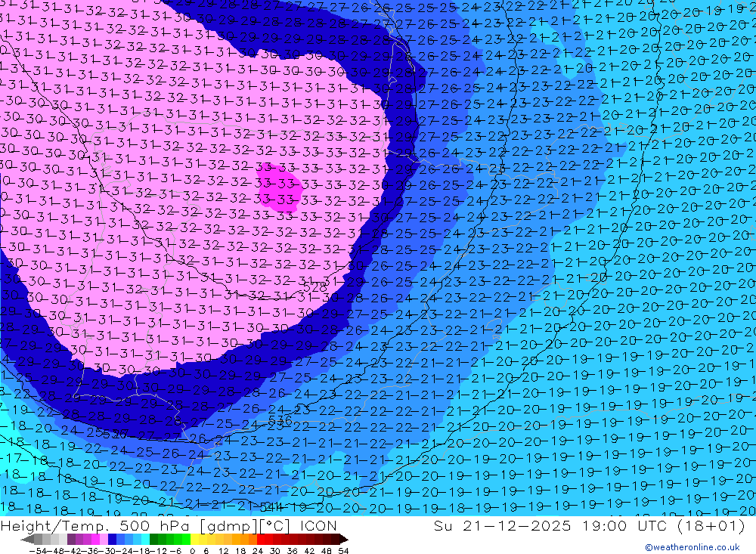Click the 544 height contour label
The height and width of the screenshot is (554, 756).
coord(272,506)
